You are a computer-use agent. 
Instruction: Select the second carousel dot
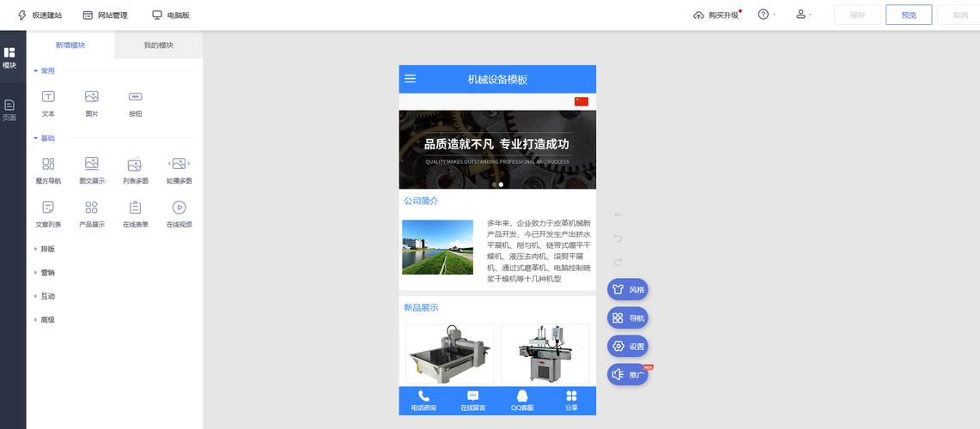coord(502,184)
